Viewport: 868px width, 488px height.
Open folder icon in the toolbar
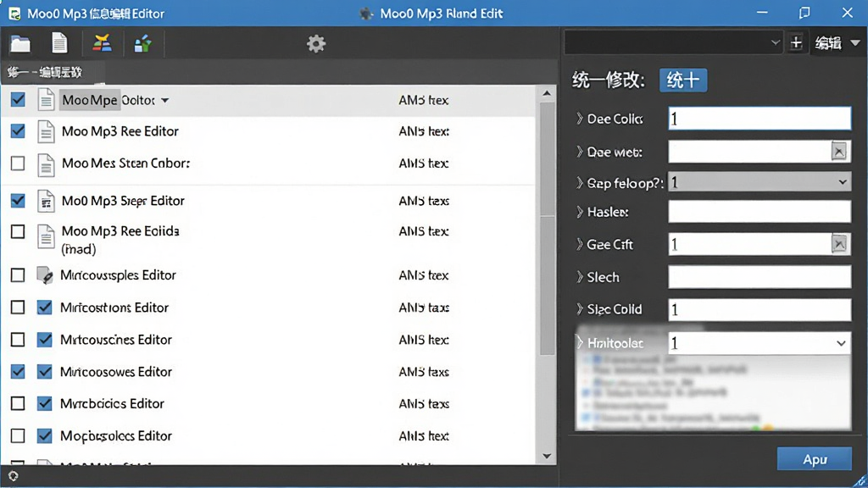tap(20, 43)
